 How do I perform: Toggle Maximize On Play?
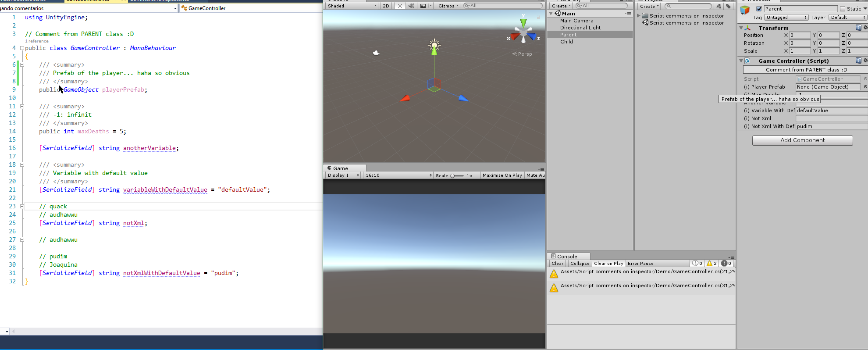(x=502, y=175)
